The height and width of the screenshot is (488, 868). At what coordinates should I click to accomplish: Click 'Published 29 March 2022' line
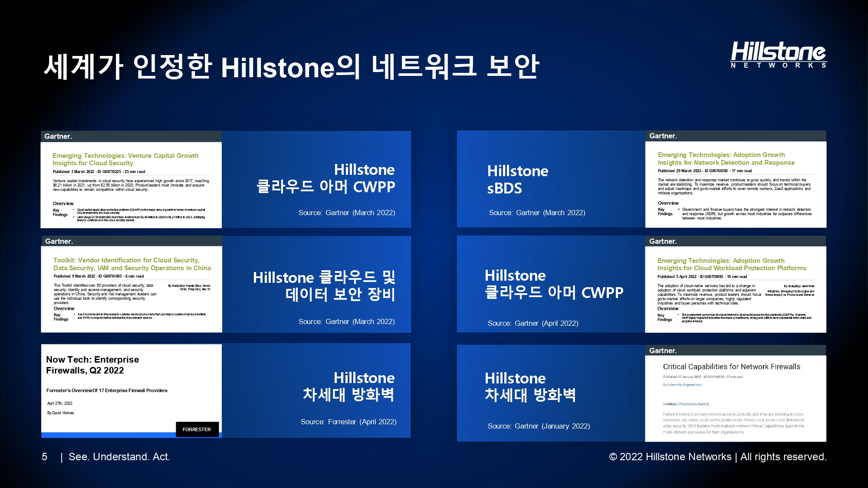(x=705, y=171)
